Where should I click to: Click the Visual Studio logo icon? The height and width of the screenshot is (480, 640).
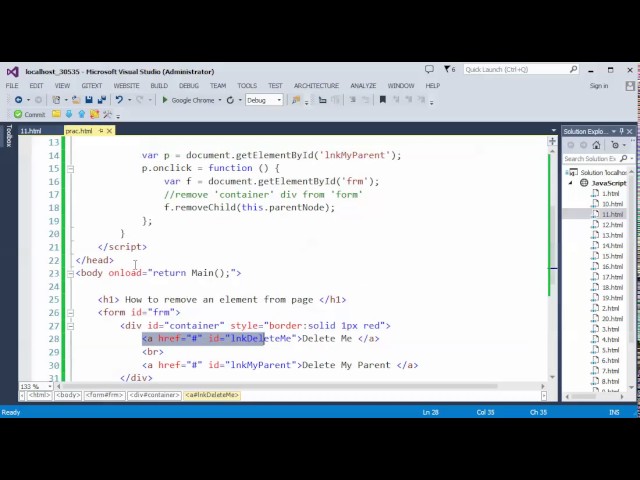coord(13,72)
